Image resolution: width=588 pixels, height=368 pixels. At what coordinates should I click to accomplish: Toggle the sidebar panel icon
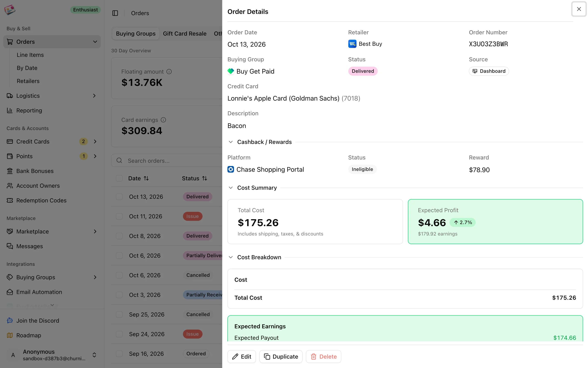tap(115, 13)
